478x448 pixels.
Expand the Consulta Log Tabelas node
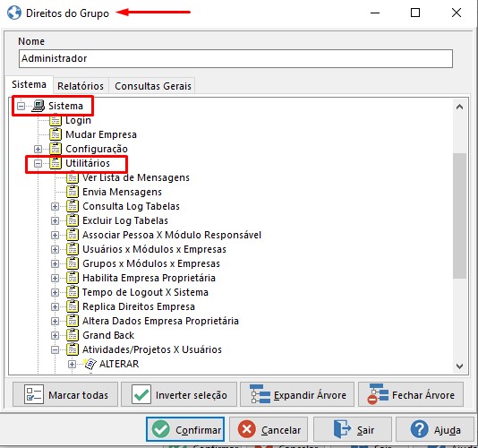coord(55,206)
